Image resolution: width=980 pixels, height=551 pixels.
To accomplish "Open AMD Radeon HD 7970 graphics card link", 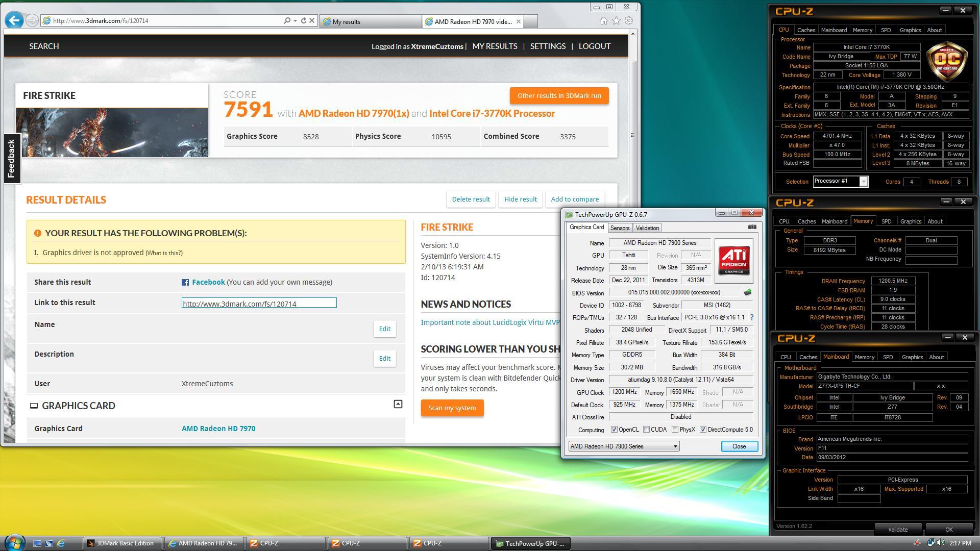I will [x=218, y=429].
